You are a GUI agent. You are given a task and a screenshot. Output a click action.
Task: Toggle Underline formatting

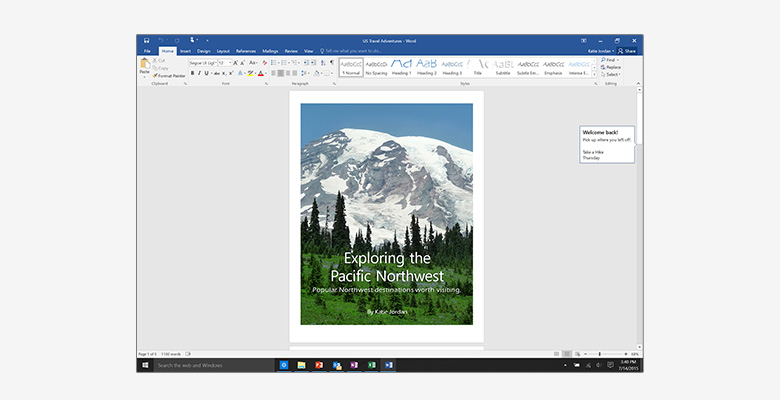coord(208,73)
